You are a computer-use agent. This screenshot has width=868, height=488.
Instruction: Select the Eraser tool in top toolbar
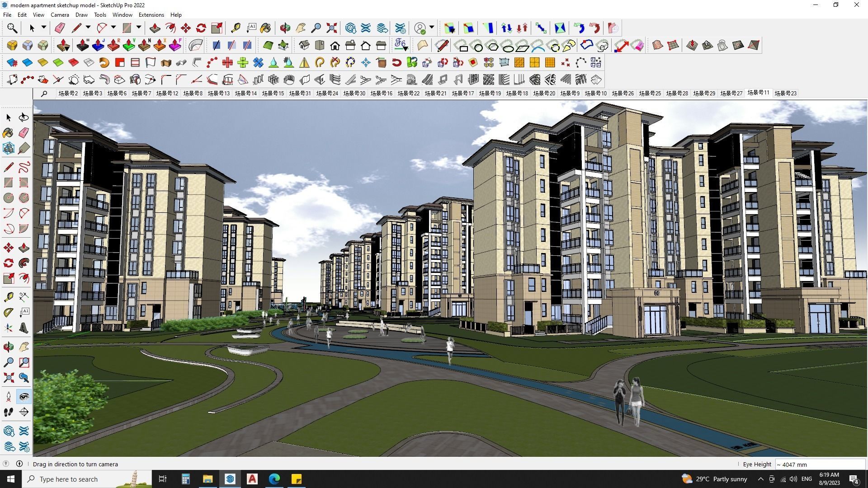point(60,28)
